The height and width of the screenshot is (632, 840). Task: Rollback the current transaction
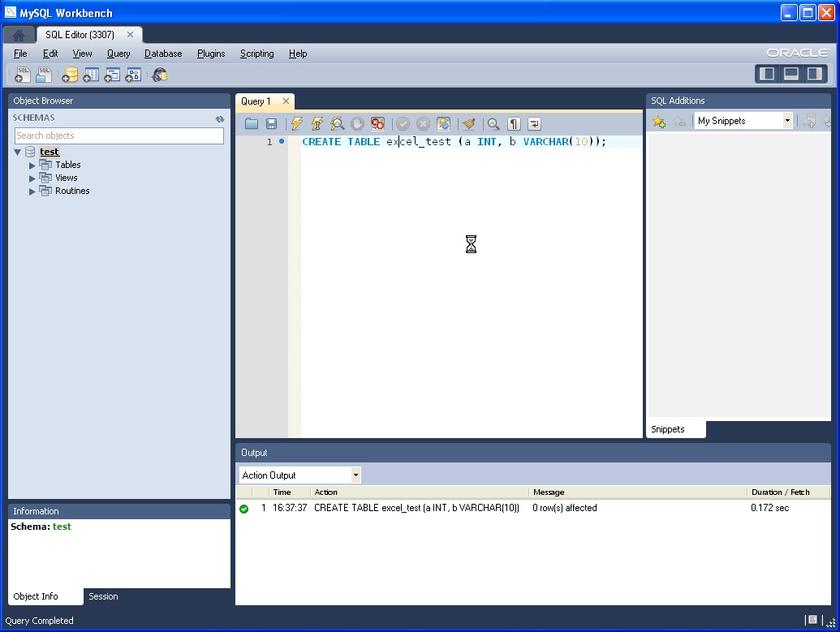pos(423,123)
